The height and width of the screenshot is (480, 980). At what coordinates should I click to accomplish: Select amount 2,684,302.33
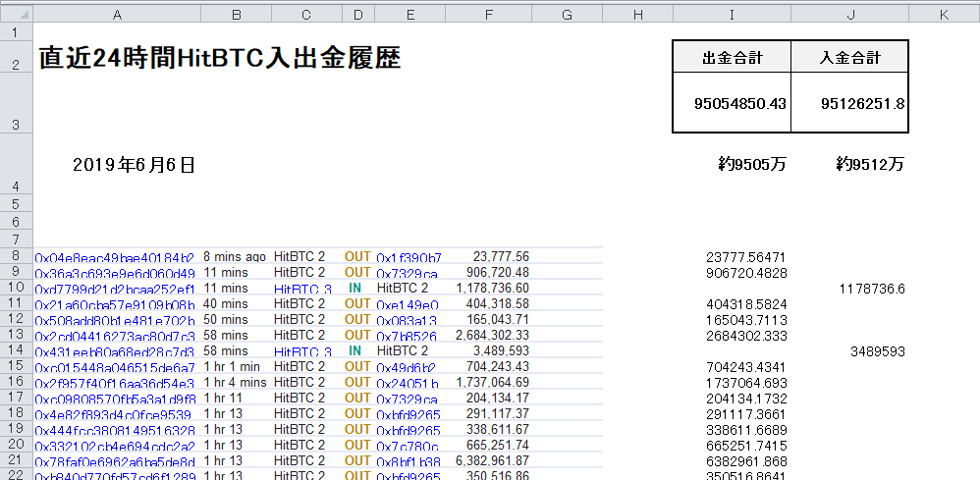click(493, 335)
